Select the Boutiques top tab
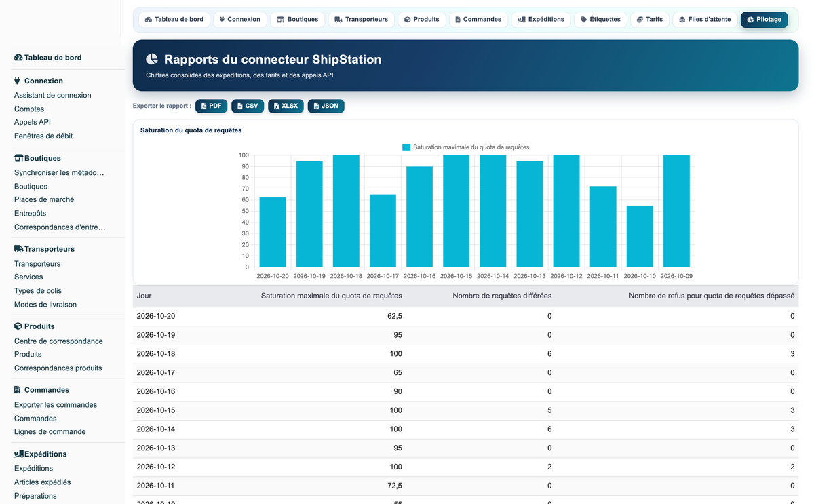Screen dimensions: 814x504 [x=298, y=20]
